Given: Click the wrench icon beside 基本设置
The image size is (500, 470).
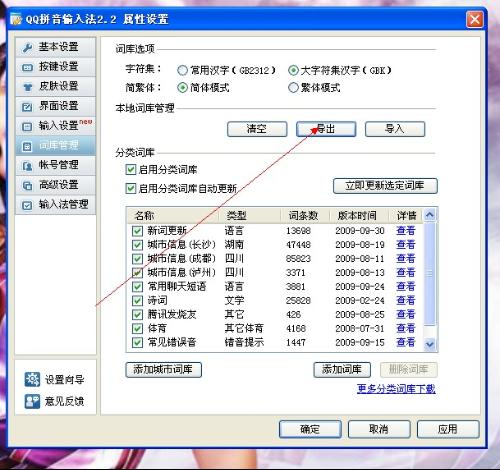Looking at the screenshot, I should pos(27,48).
